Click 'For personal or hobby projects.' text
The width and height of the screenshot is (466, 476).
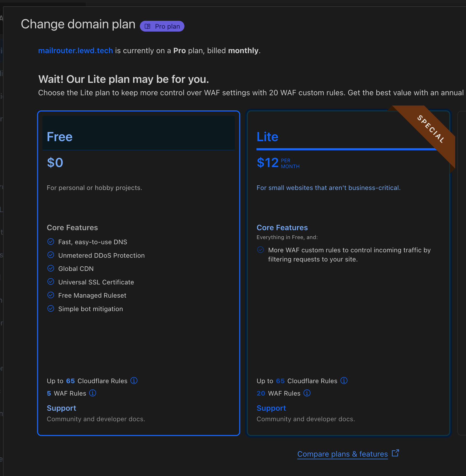tap(94, 188)
